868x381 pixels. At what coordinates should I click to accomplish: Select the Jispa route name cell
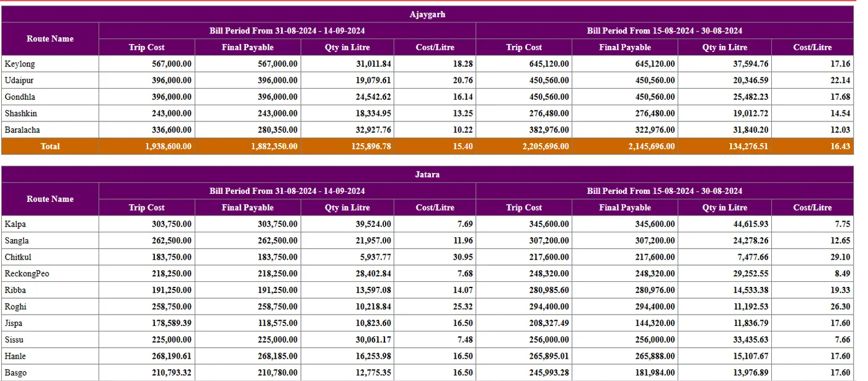pos(50,323)
